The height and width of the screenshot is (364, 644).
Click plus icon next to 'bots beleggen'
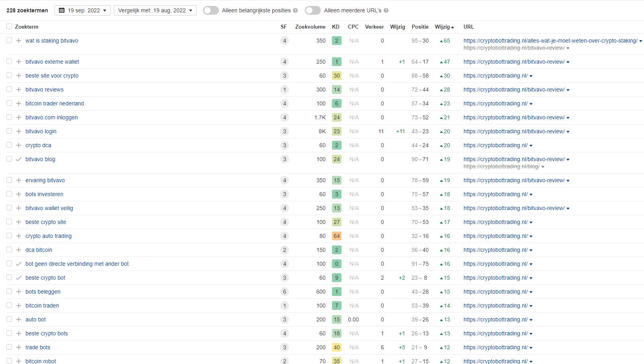point(19,292)
